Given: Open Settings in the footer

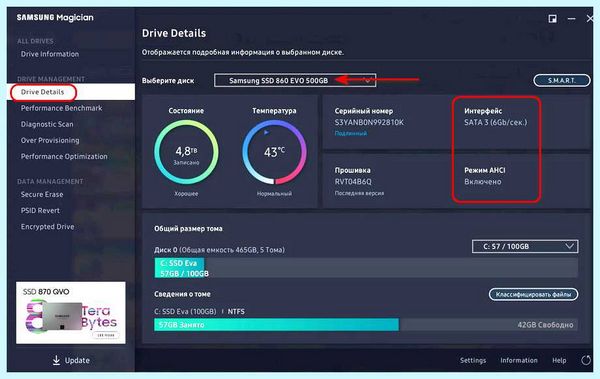Looking at the screenshot, I should (473, 361).
